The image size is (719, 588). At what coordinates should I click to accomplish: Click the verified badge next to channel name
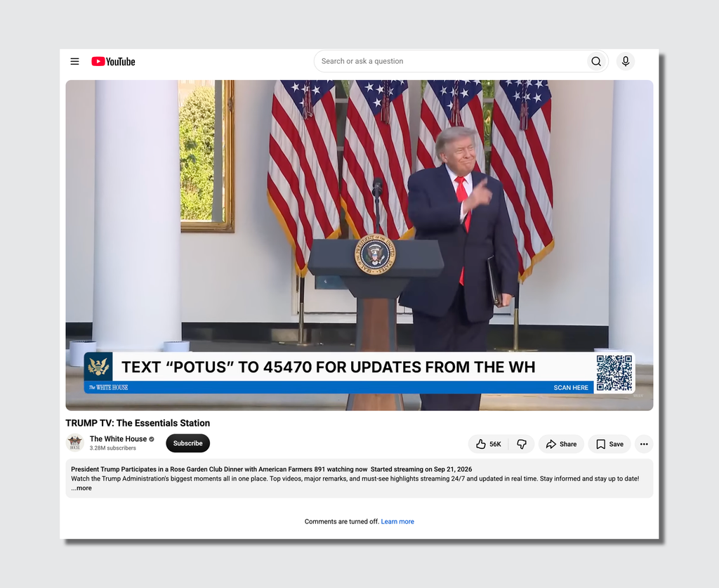(x=152, y=439)
